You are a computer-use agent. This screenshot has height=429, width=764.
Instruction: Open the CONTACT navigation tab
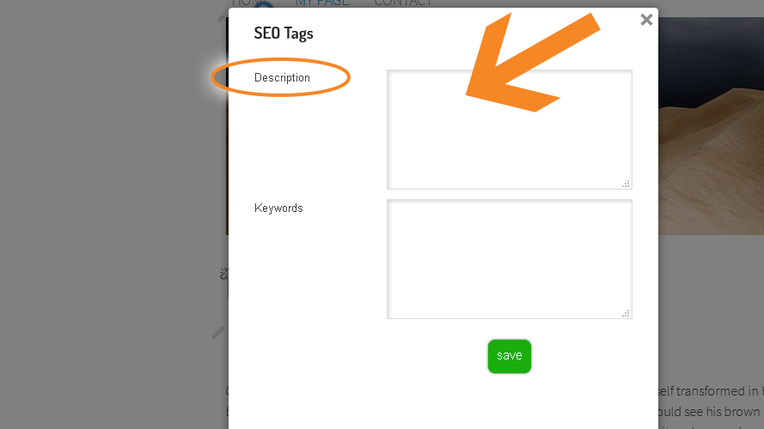click(x=403, y=3)
